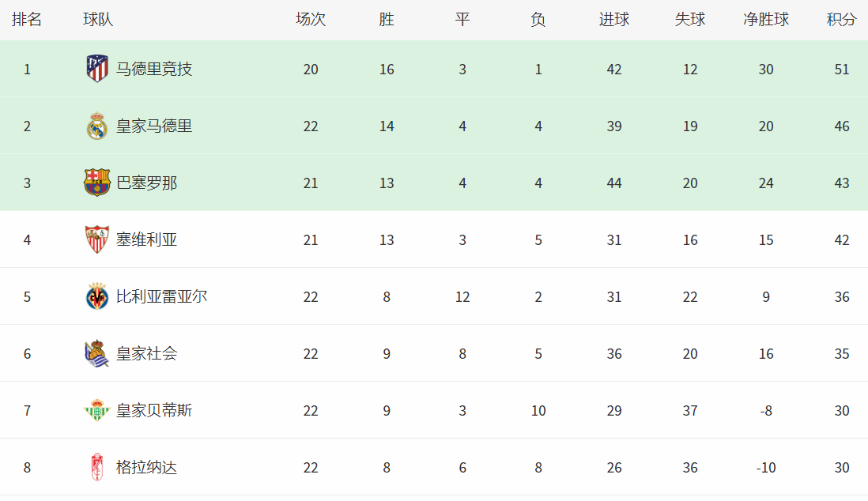The image size is (868, 501).
Task: Open the 巴塞罗那 team name
Action: coord(147,183)
